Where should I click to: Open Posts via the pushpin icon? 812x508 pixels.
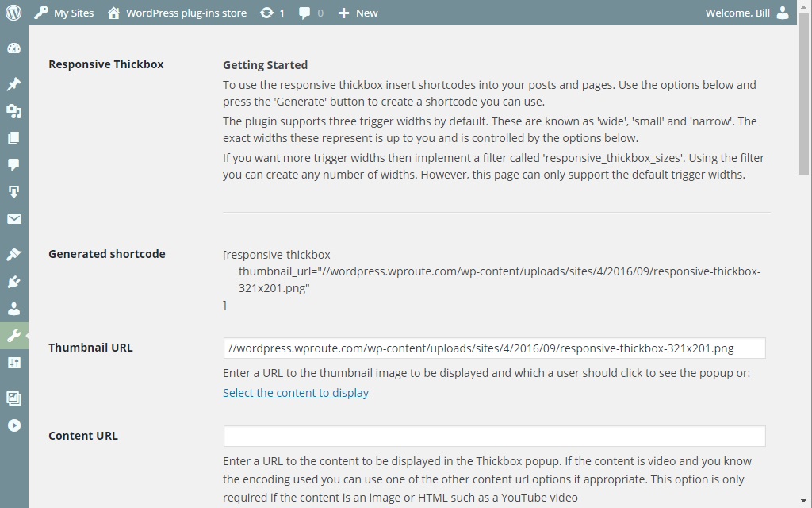(x=14, y=84)
